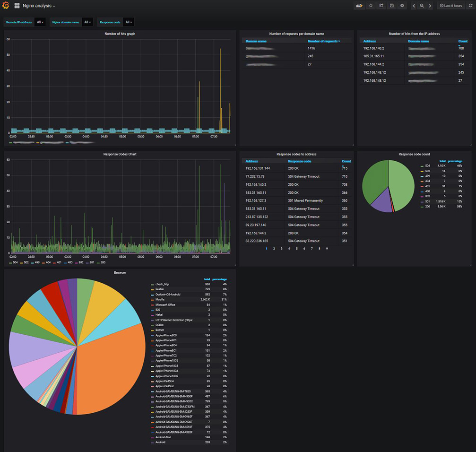Save dashboard using floppy disk icon
The height and width of the screenshot is (452, 476).
pos(392,6)
